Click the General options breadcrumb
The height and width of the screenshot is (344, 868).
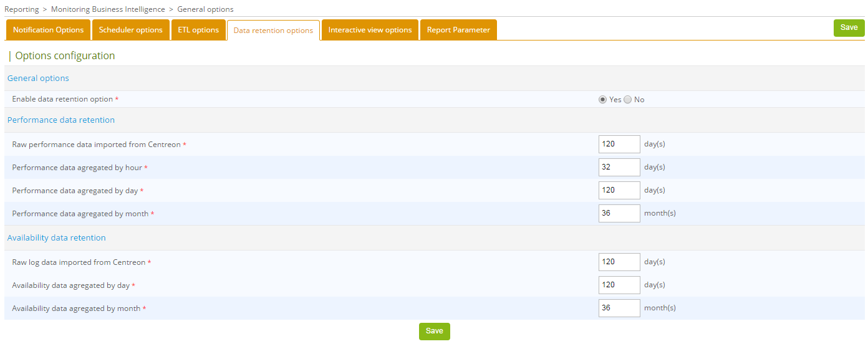205,9
